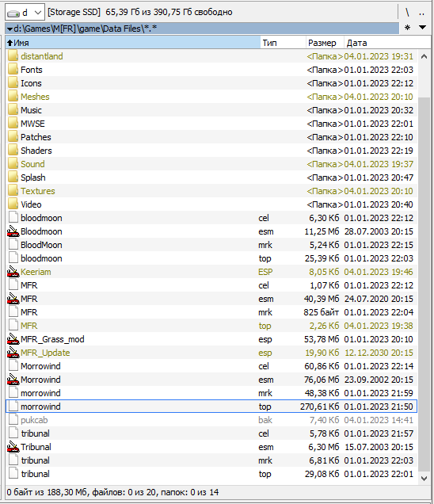Sort by the Имя column header
Image resolution: width=434 pixels, height=504 pixels.
(133, 43)
